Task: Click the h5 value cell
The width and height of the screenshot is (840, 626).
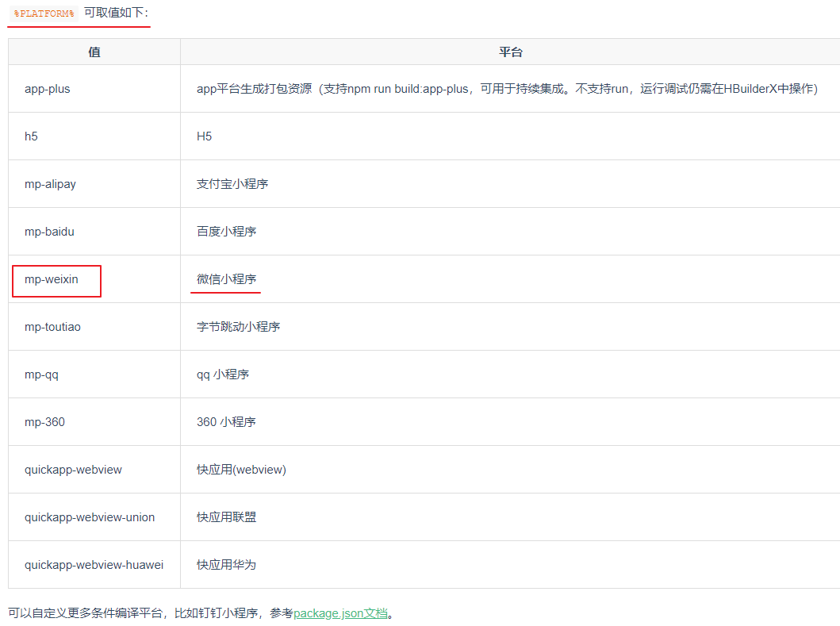Action: (x=94, y=136)
